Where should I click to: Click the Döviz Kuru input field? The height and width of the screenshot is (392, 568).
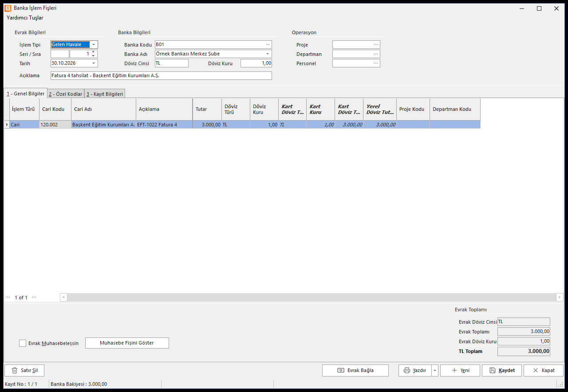256,63
